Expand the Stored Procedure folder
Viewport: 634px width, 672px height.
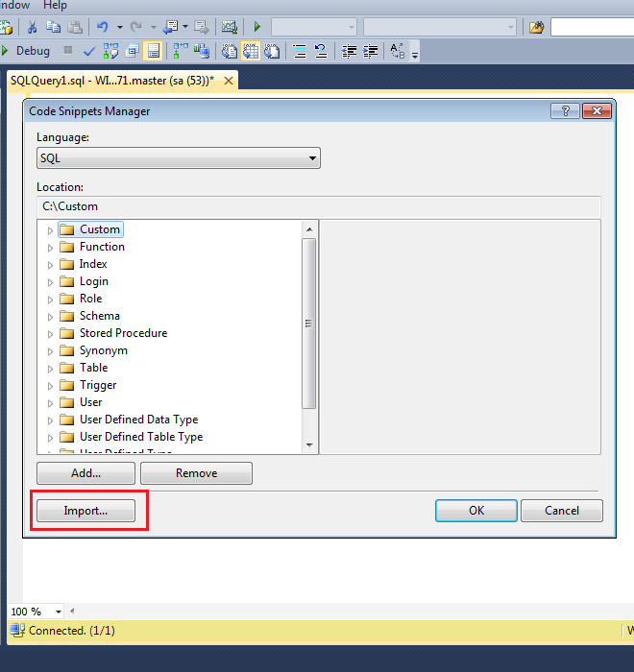coord(51,334)
